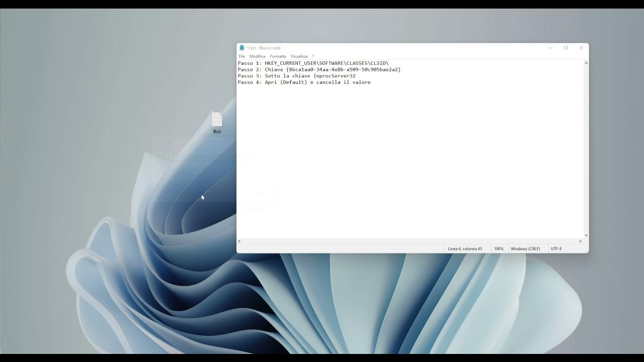Screen dimensions: 644x362
Task: Click the Windows (CRLF) status bar field
Action: 525,249
